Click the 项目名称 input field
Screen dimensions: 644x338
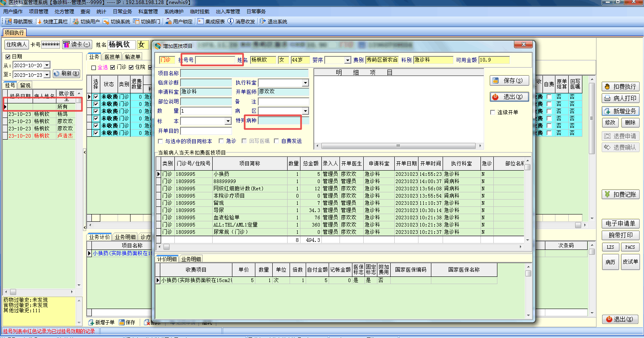point(244,73)
